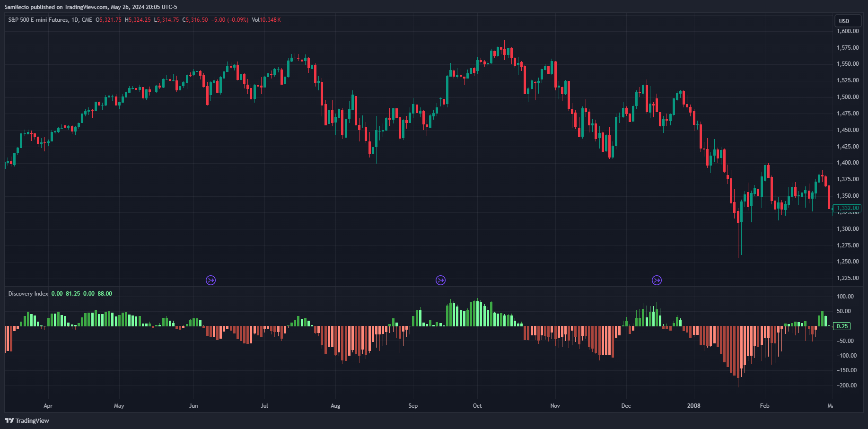Click the 1,450.00 price axis label
Image resolution: width=868 pixels, height=429 pixels.
tap(848, 130)
